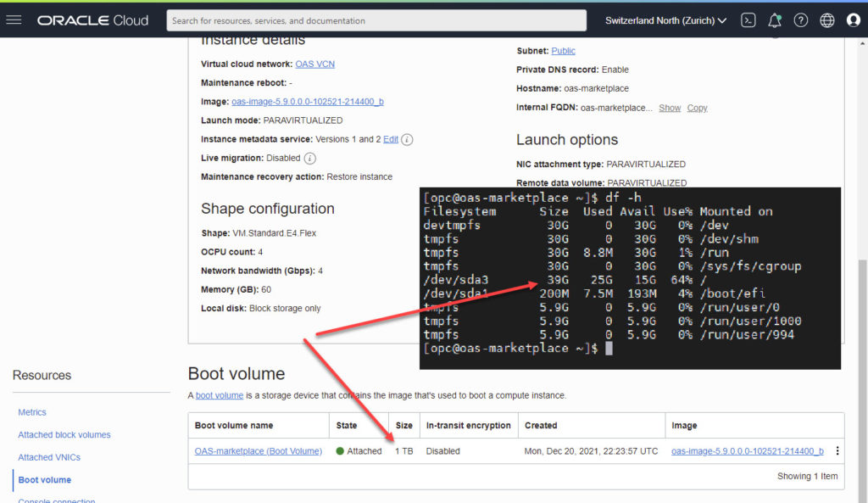
Task: Click the Launch options heading
Action: [567, 140]
